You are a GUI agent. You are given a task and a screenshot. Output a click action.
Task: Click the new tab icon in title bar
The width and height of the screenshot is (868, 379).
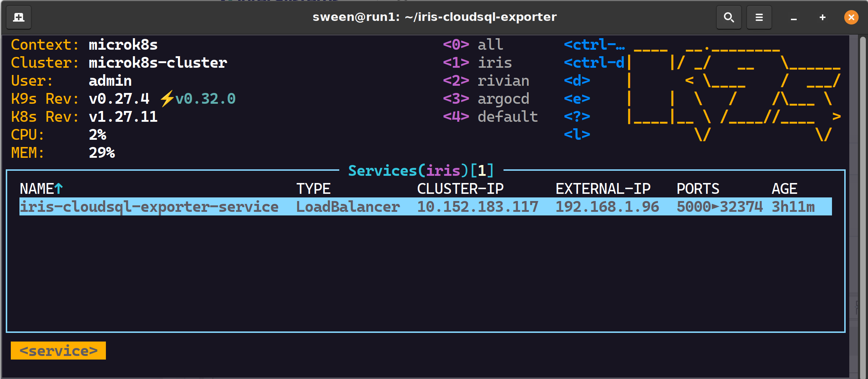pos(19,17)
